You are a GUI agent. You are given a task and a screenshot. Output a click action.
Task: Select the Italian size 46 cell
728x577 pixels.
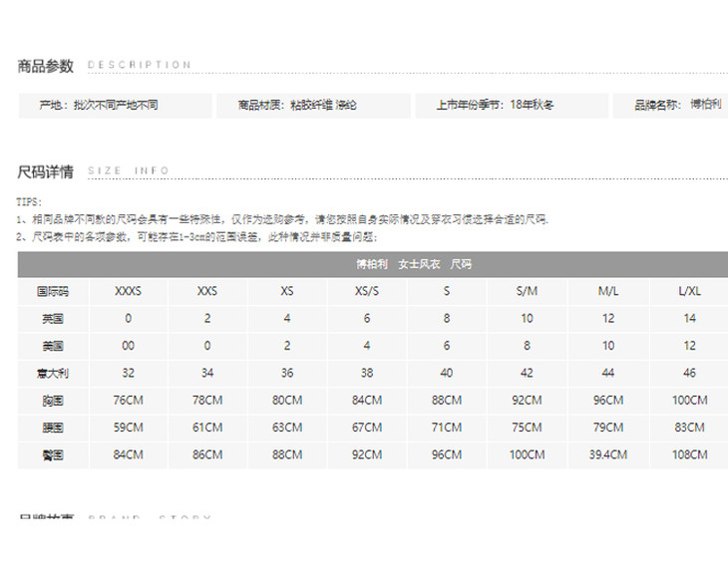click(x=690, y=373)
